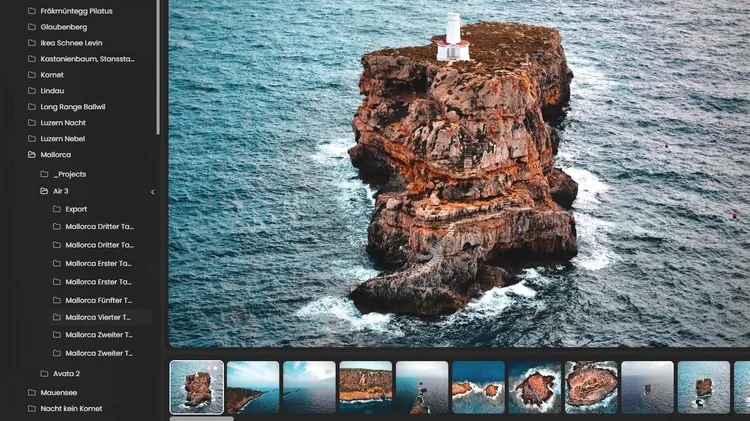Screen dimensions: 750x421
Task: Select the fourth thumbnail showing orange cliffs
Action: pyautogui.click(x=365, y=387)
